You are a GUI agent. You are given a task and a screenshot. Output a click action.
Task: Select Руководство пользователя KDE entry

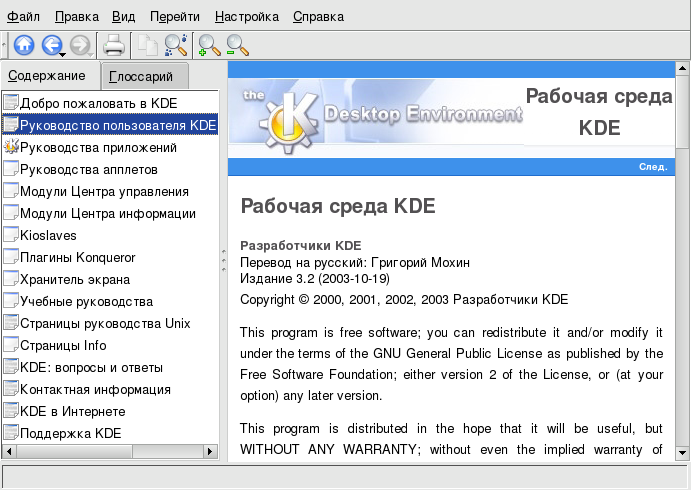pos(110,125)
